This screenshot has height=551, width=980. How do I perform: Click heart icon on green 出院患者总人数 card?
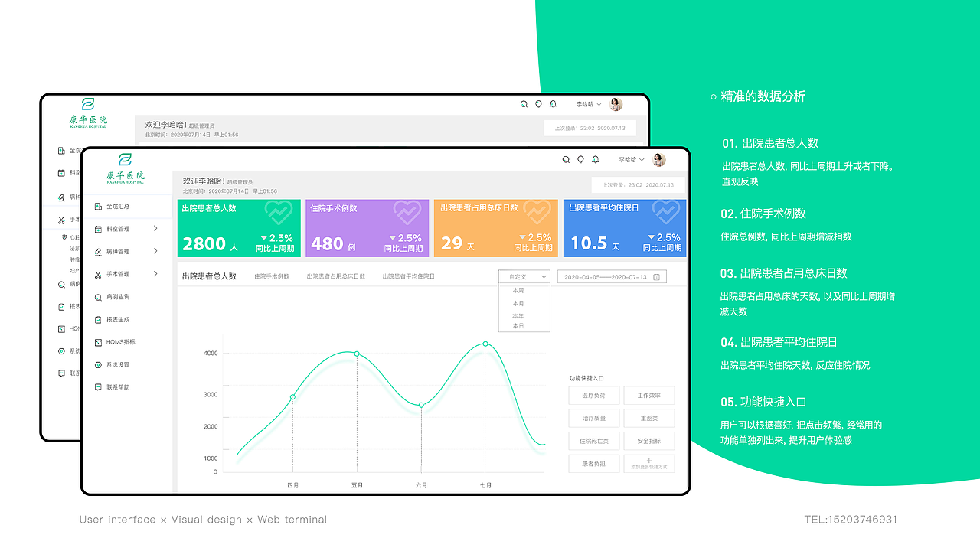click(x=279, y=211)
